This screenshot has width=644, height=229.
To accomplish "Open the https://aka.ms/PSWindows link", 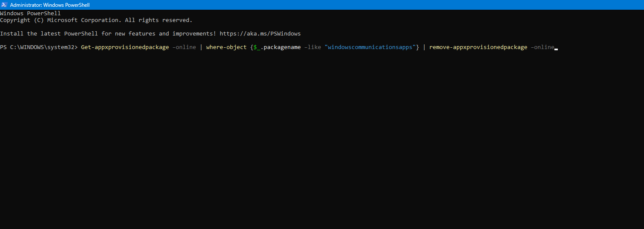I will 260,33.
